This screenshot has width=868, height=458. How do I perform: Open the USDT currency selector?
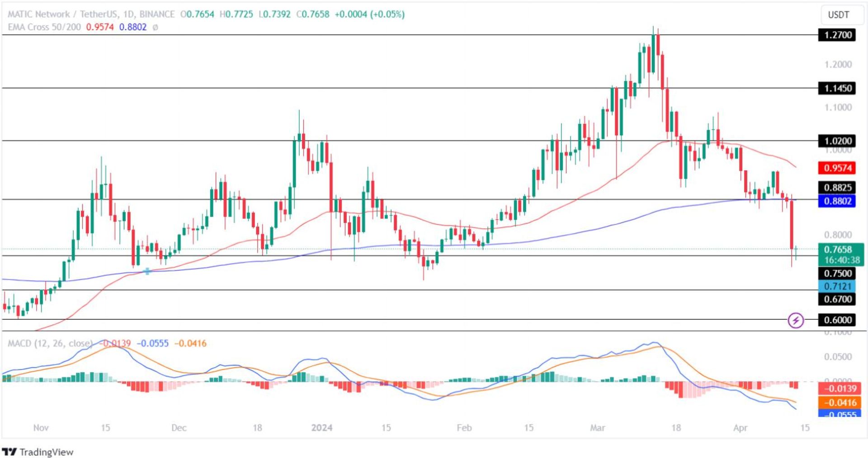[x=838, y=15]
